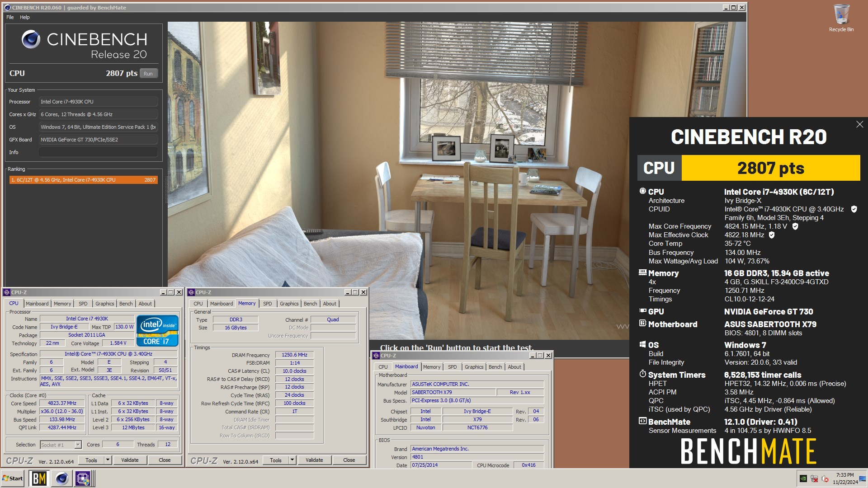Viewport: 868px width, 488px height.
Task: Click the Windows logo icon beside OS heading
Action: [x=642, y=344]
